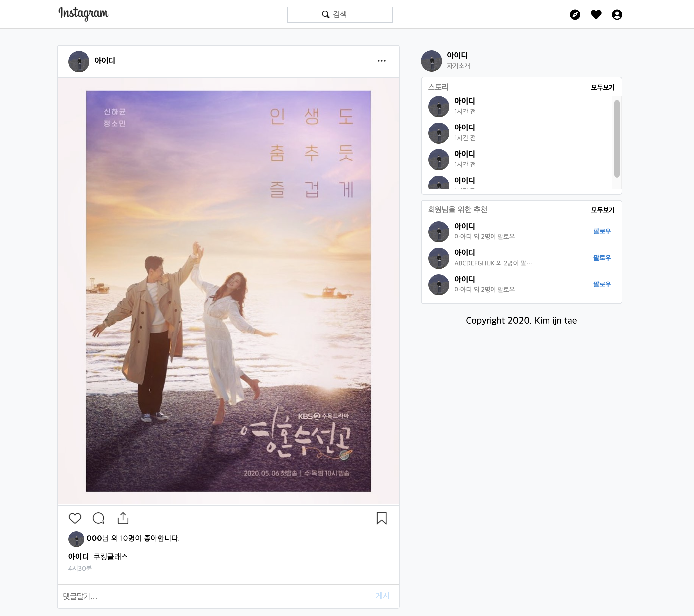Screen dimensions: 694x616
Task: Click the 4시30분 timestamp
Action: [x=80, y=568]
